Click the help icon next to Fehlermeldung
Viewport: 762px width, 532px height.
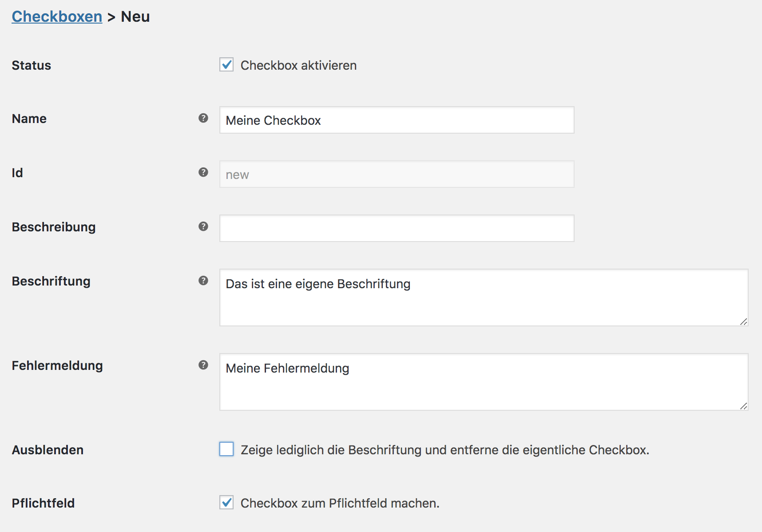[203, 365]
